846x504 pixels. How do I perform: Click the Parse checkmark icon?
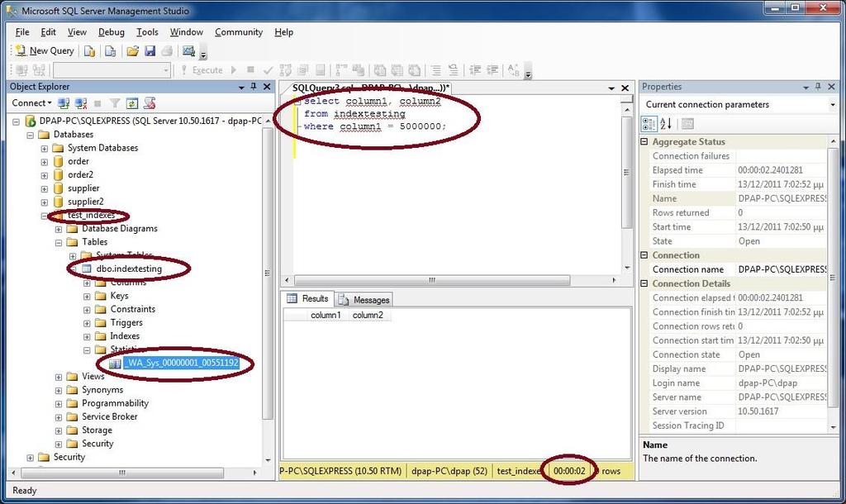(268, 70)
